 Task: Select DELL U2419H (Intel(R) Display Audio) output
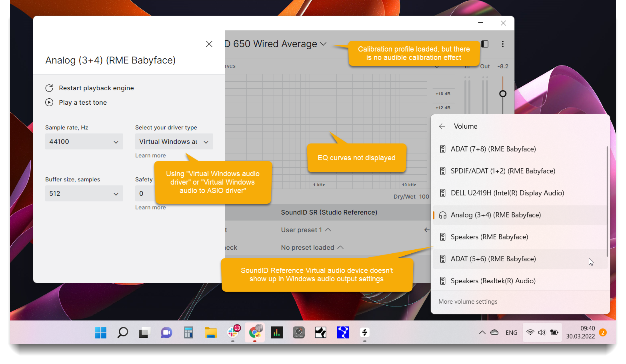click(520, 193)
